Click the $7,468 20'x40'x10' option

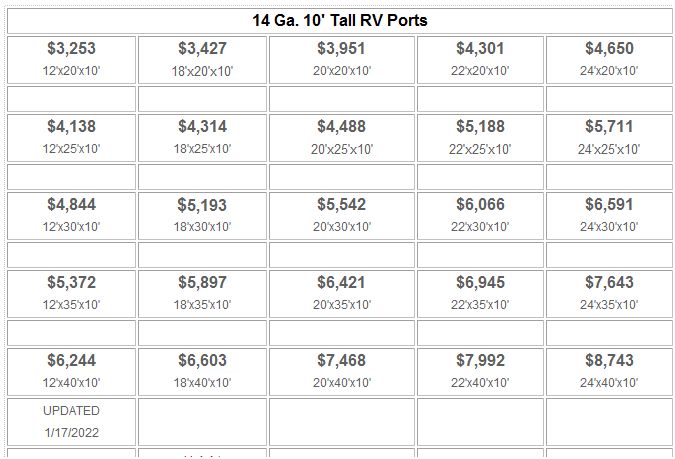coord(342,372)
